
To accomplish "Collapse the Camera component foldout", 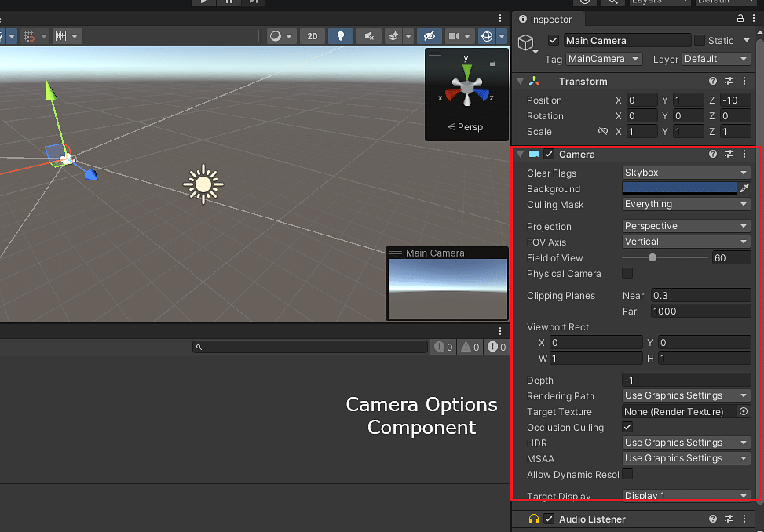I will pyautogui.click(x=520, y=155).
